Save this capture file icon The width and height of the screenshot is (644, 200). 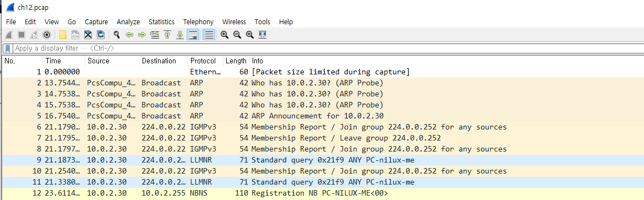(x=75, y=35)
